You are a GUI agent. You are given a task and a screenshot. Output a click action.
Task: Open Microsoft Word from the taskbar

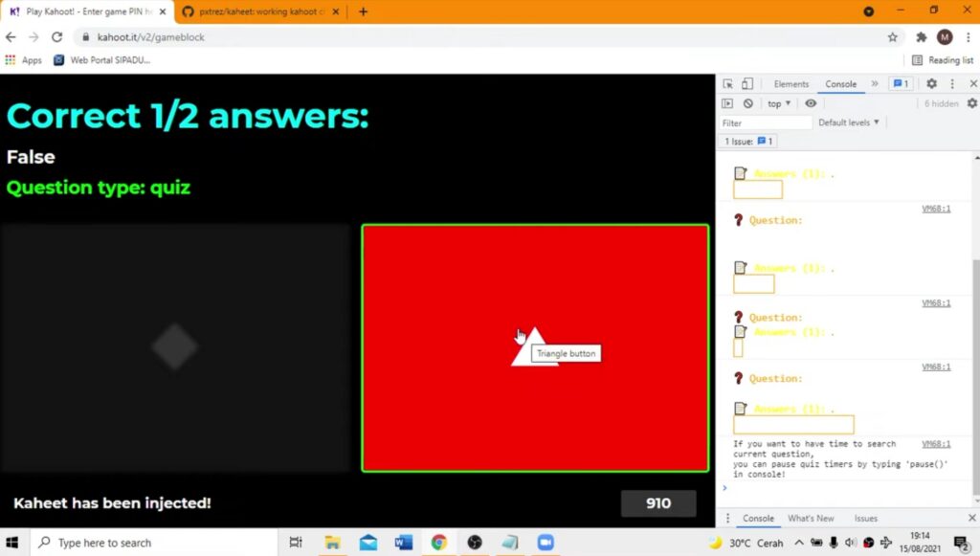pyautogui.click(x=404, y=543)
